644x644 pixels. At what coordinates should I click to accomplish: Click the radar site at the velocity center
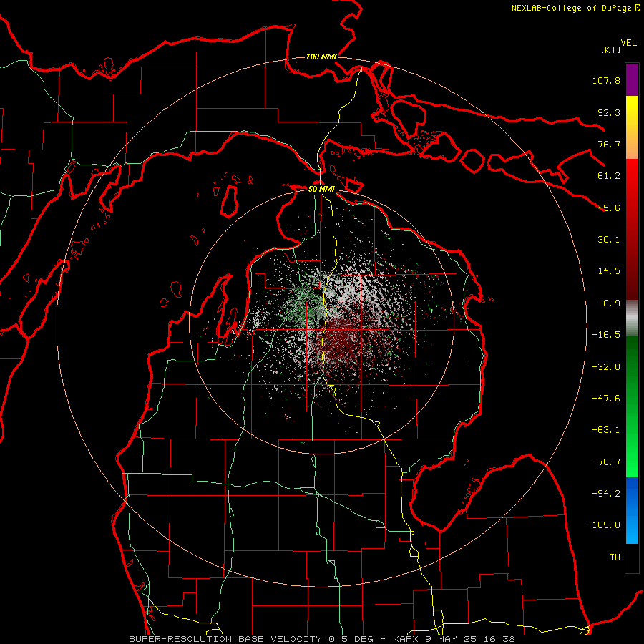[321, 321]
